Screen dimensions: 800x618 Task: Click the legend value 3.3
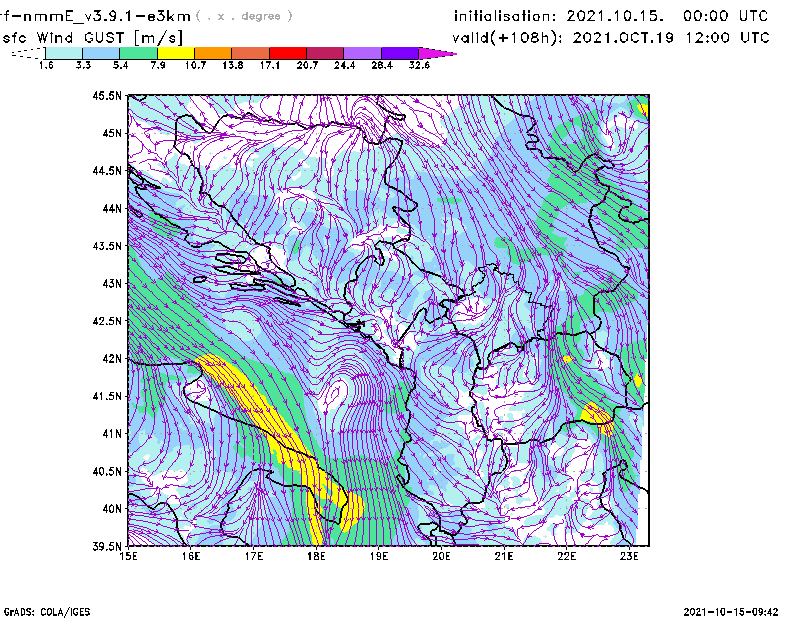(83, 65)
